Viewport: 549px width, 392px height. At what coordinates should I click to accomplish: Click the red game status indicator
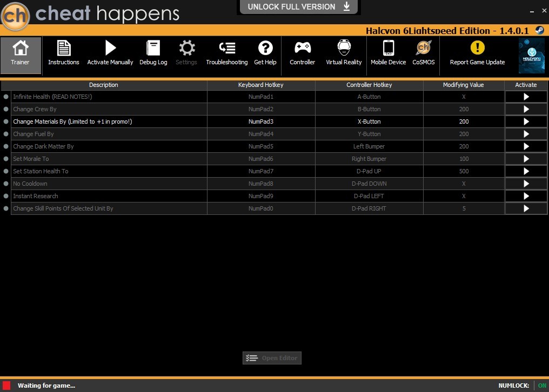coord(6,386)
